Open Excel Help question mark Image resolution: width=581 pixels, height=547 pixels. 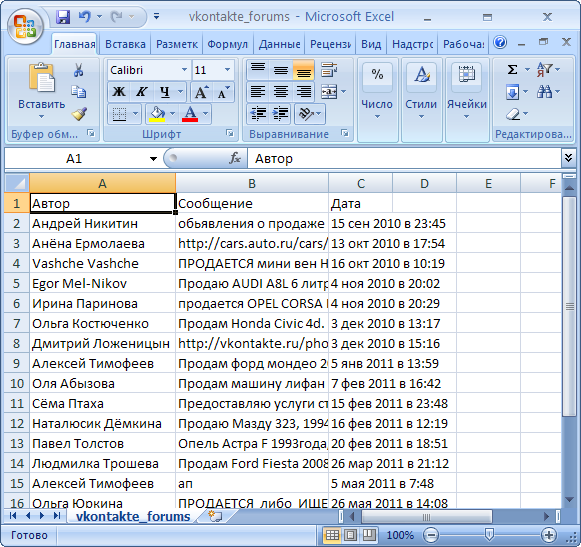pos(500,43)
